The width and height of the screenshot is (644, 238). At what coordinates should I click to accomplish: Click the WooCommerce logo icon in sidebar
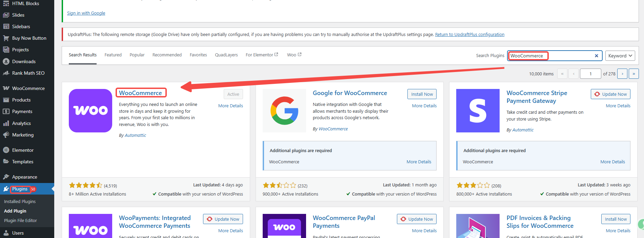pos(6,88)
